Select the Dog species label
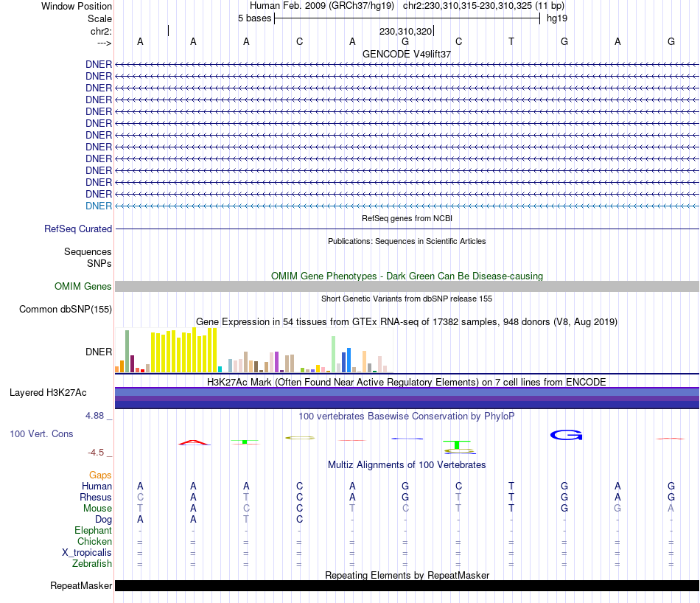700x603 pixels. 103,520
